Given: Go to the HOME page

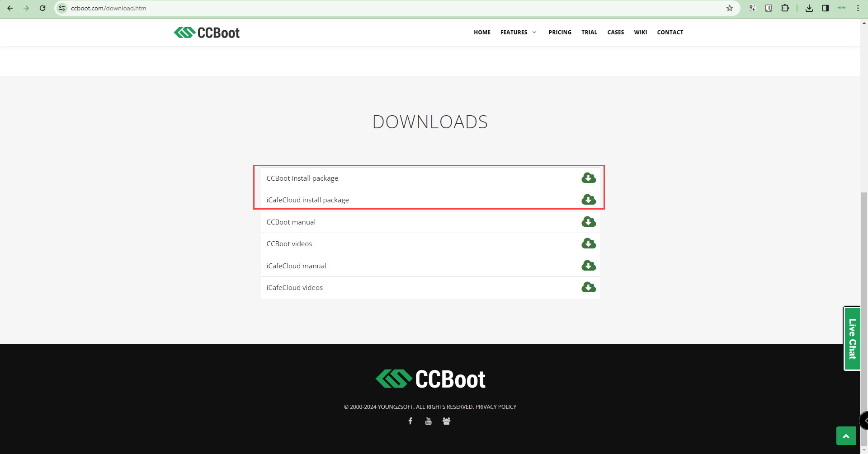Looking at the screenshot, I should point(482,33).
